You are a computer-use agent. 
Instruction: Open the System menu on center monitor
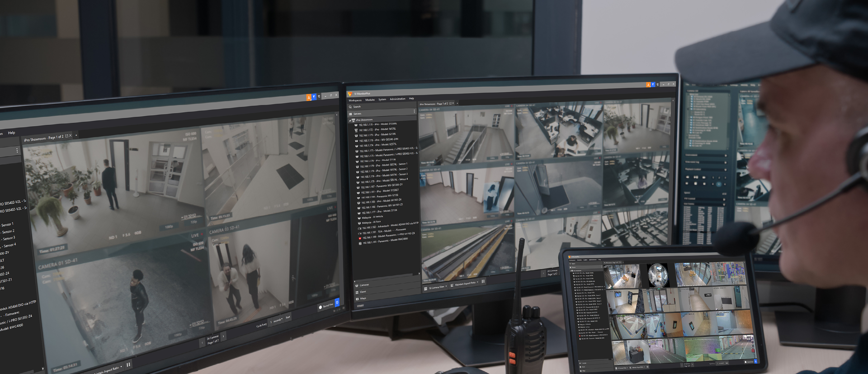(x=382, y=99)
